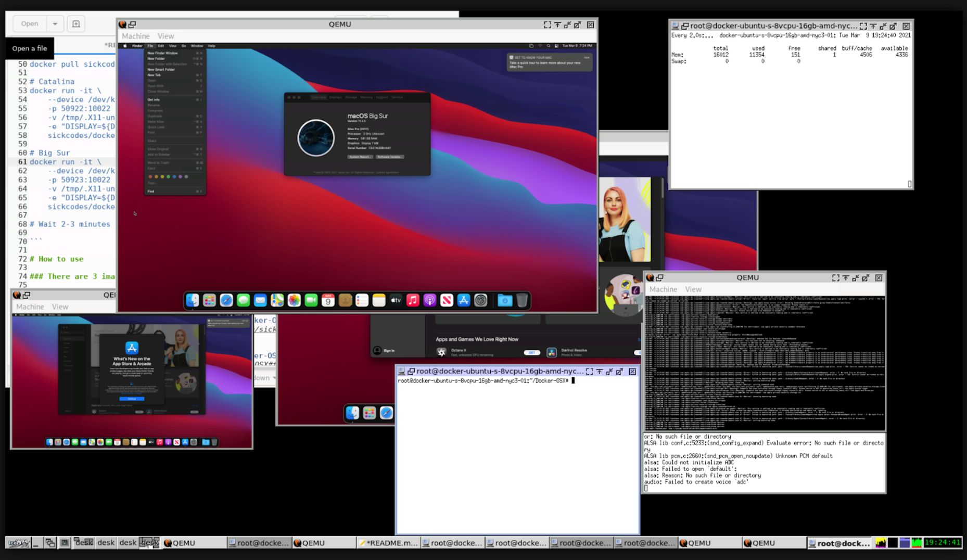Image resolution: width=967 pixels, height=560 pixels.
Task: Open Music in the large QEMU window's dock
Action: [x=413, y=300]
